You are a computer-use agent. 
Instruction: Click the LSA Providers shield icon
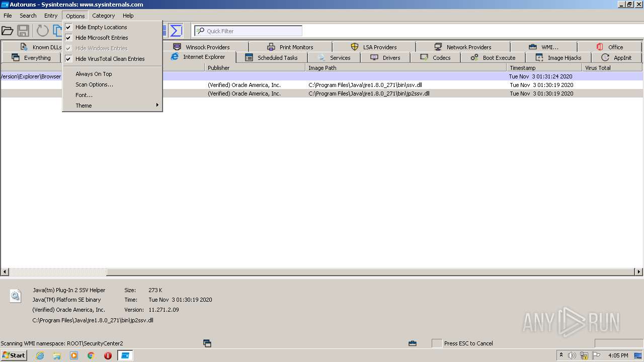coord(355,47)
